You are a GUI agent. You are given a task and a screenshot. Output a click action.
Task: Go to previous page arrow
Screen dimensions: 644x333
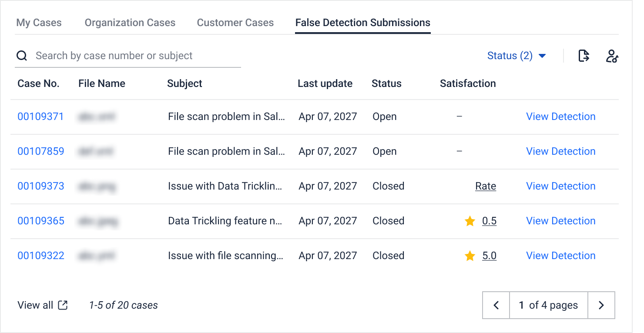tap(496, 305)
